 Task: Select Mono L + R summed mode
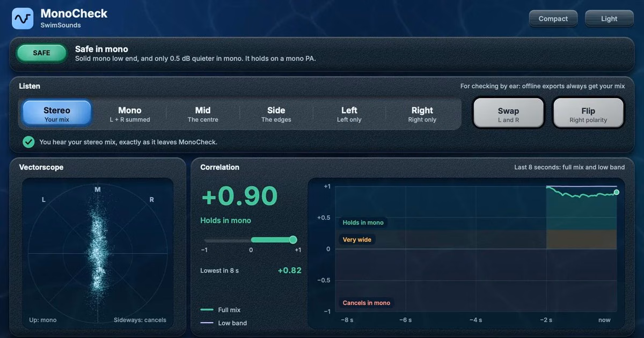(130, 114)
